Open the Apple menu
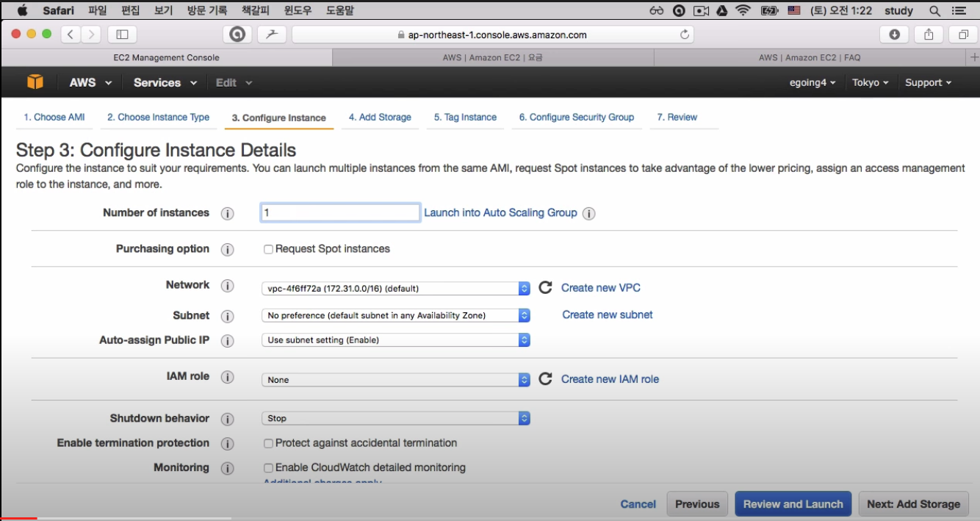980x521 pixels. (21, 10)
